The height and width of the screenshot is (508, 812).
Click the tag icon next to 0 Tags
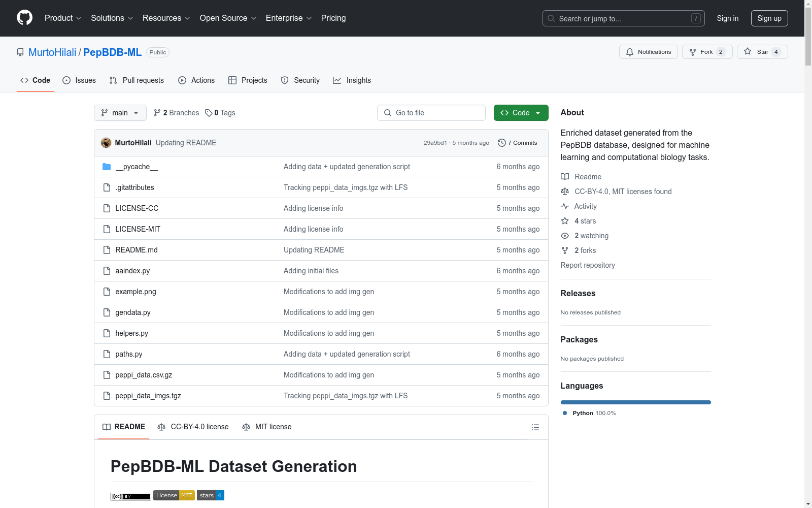tap(209, 113)
